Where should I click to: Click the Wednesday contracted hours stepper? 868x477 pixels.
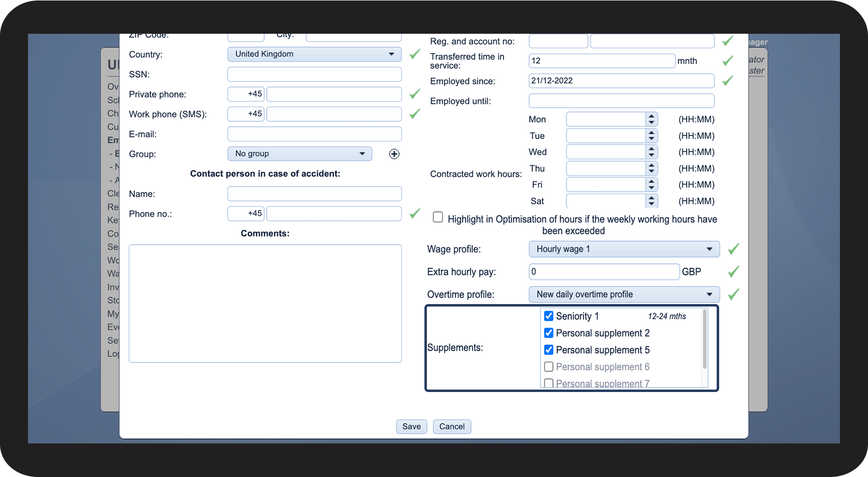pyautogui.click(x=651, y=152)
